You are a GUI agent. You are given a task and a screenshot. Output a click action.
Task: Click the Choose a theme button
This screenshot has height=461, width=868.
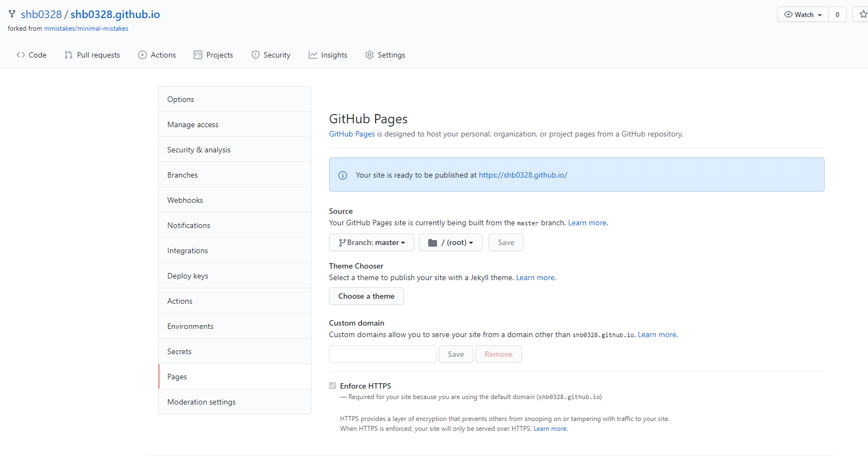(x=366, y=296)
